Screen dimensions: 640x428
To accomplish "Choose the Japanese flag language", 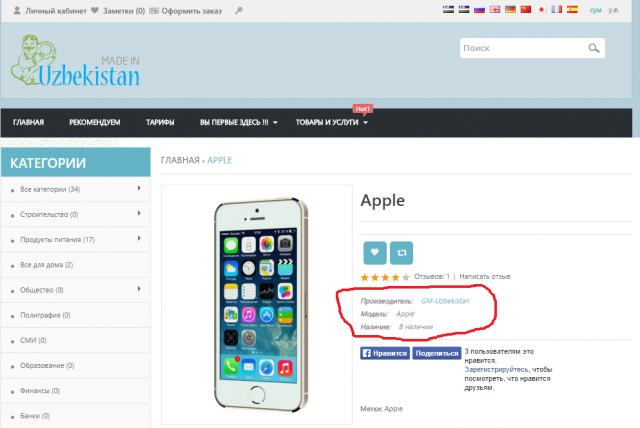I will coord(541,10).
